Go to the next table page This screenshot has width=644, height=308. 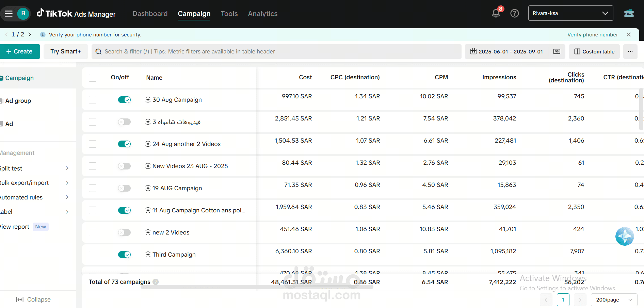(580, 300)
